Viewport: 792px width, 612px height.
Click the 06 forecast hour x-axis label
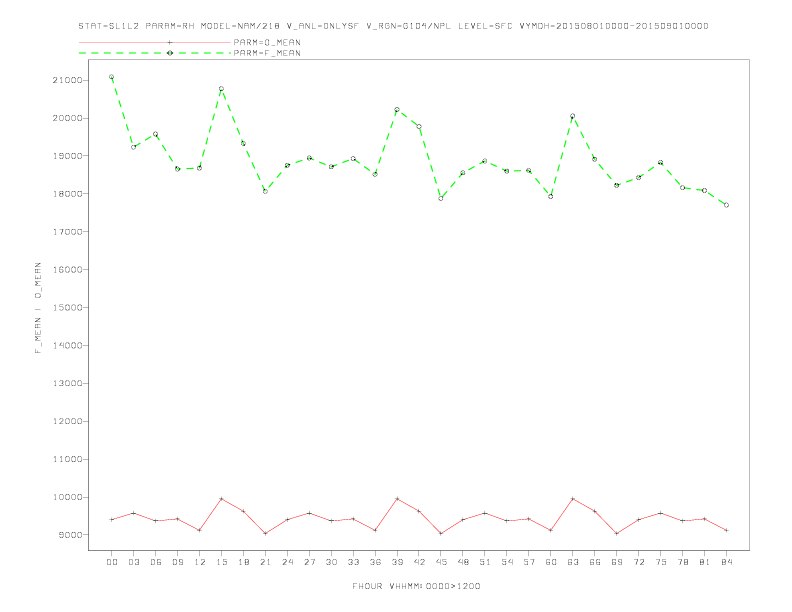coord(156,562)
